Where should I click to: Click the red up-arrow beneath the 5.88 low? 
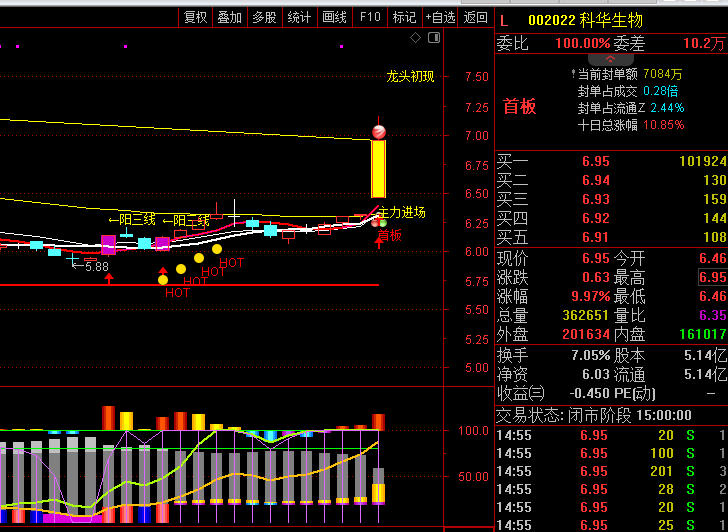click(x=109, y=277)
